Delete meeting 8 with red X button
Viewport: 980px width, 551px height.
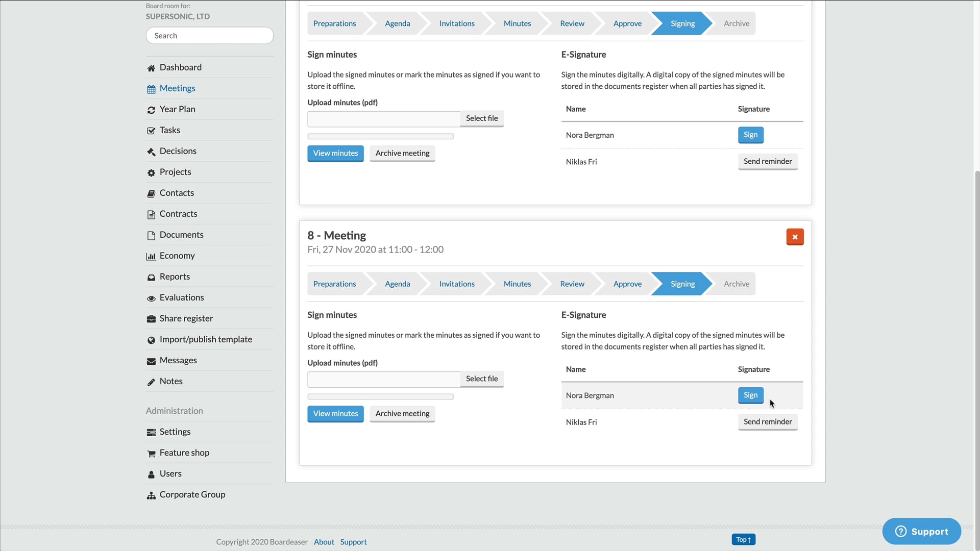(795, 237)
